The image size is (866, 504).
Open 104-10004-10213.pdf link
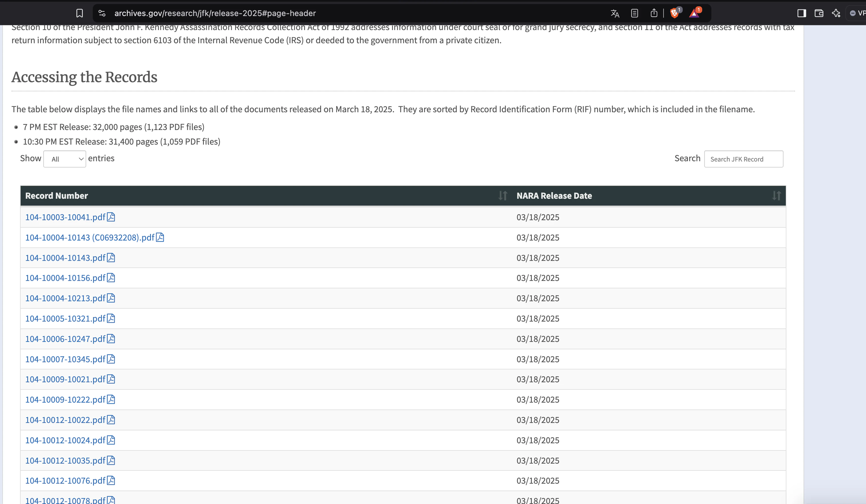coord(65,298)
